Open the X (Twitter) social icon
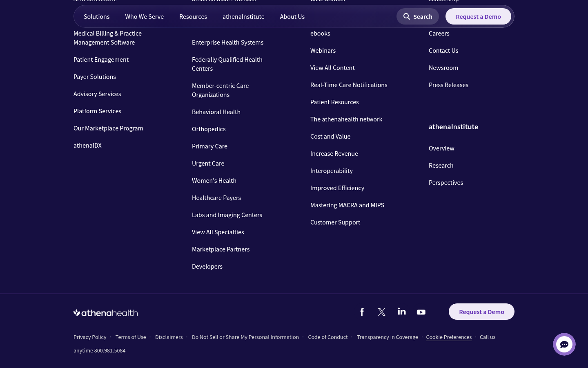Screen dimensions: 588x368 coord(382,312)
